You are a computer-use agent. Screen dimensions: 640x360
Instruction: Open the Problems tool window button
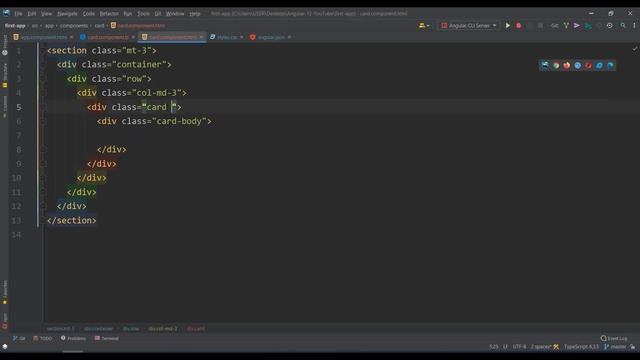click(x=73, y=338)
